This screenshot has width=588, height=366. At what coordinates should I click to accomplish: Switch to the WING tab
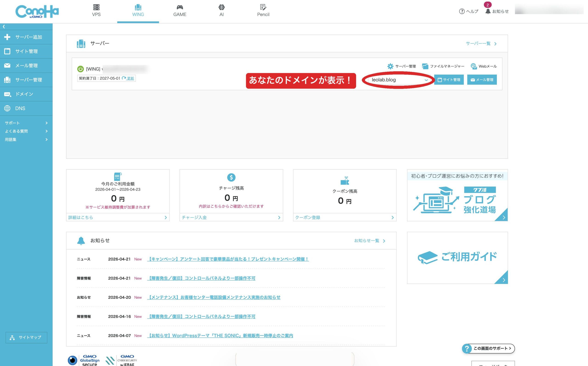pyautogui.click(x=138, y=11)
